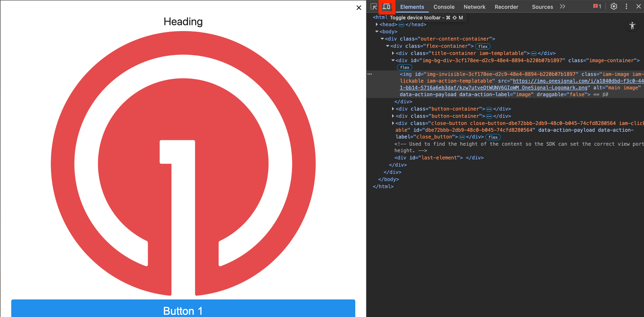Click ellipsis in head element
The image size is (644, 317).
tap(401, 25)
